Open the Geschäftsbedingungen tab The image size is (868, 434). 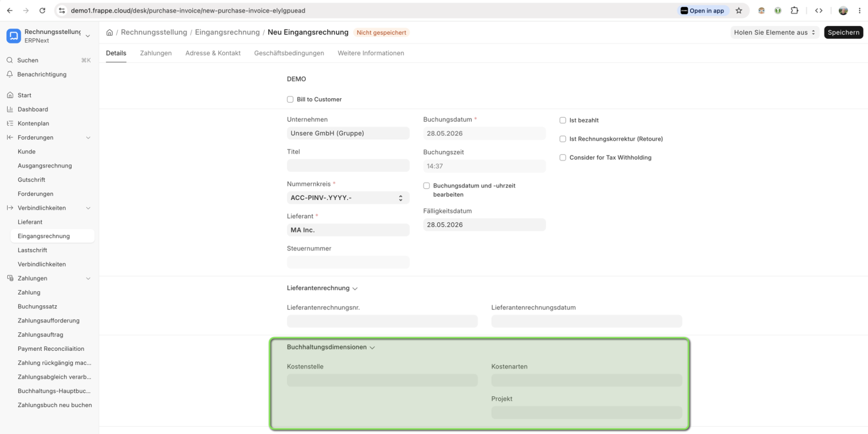pyautogui.click(x=289, y=53)
